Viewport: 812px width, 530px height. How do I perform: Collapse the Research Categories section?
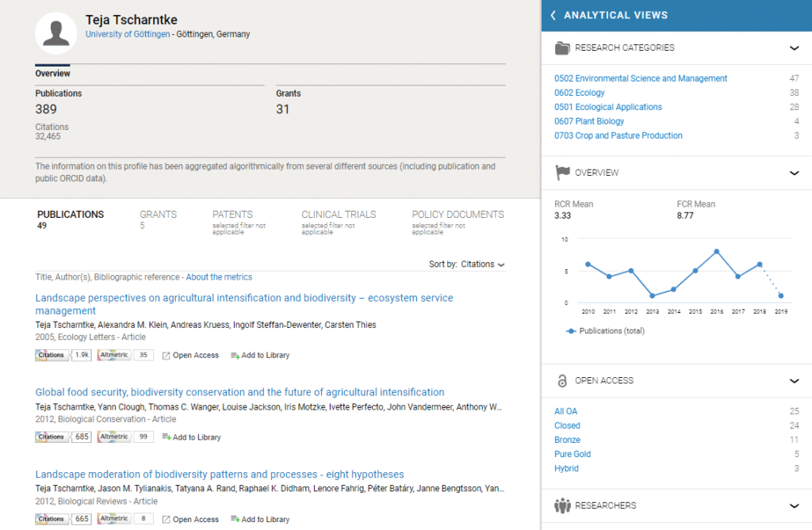point(794,48)
